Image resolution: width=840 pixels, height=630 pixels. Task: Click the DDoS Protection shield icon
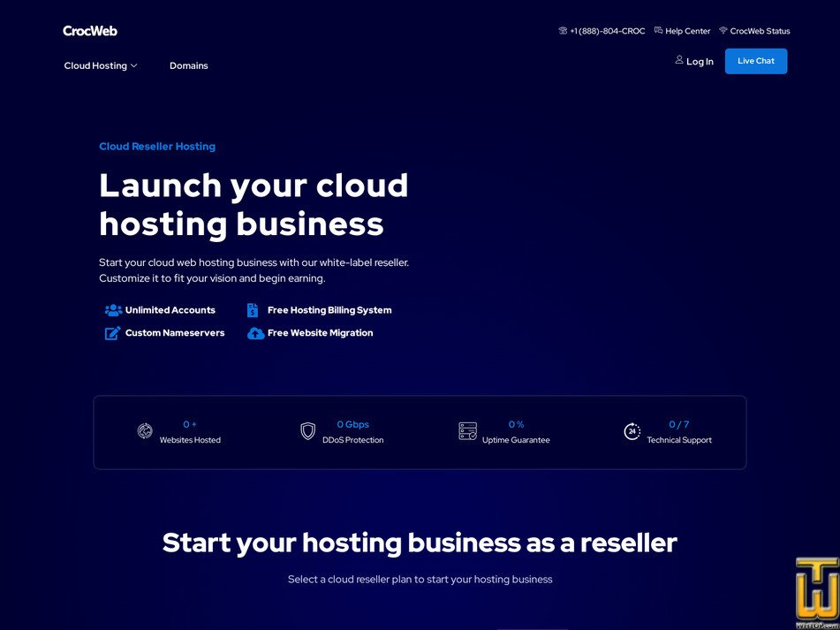[307, 431]
